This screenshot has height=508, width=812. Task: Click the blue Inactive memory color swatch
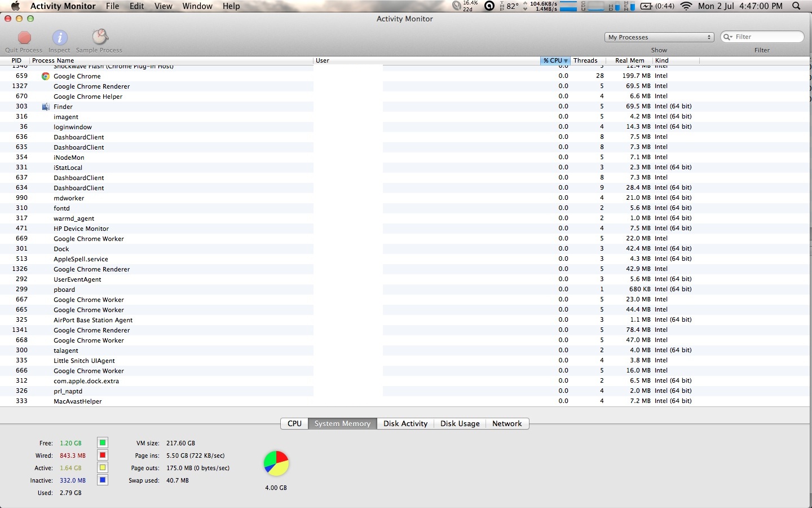pyautogui.click(x=103, y=480)
